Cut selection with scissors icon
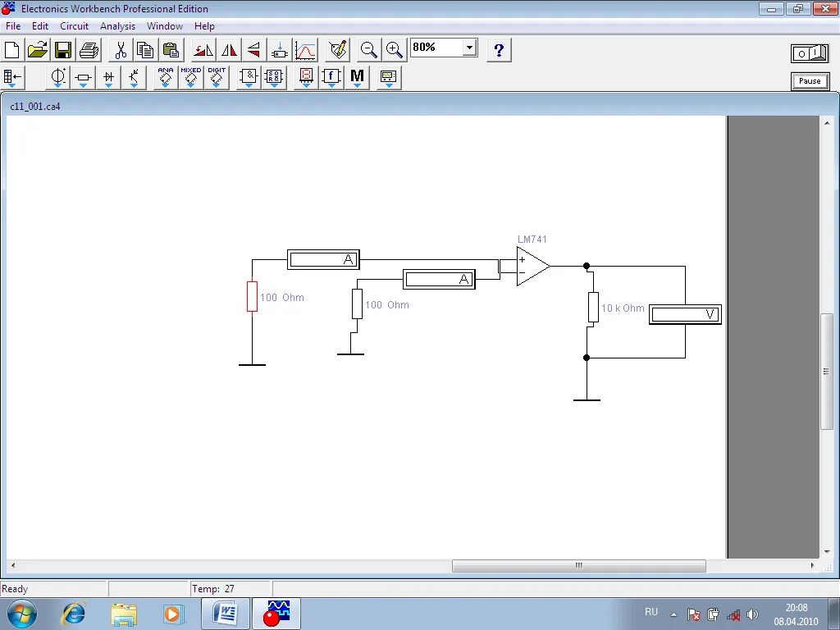The width and height of the screenshot is (840, 630). pyautogui.click(x=121, y=50)
